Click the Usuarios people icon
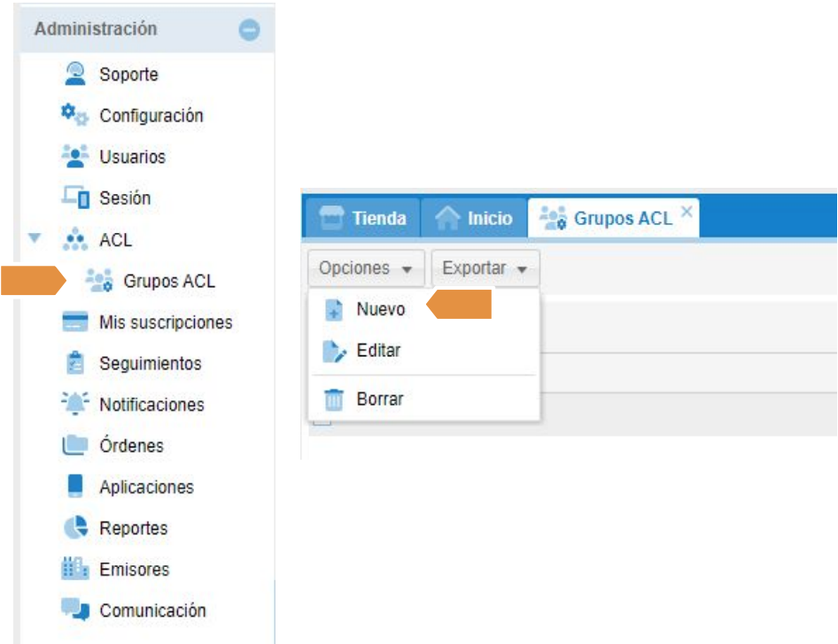 (x=75, y=156)
